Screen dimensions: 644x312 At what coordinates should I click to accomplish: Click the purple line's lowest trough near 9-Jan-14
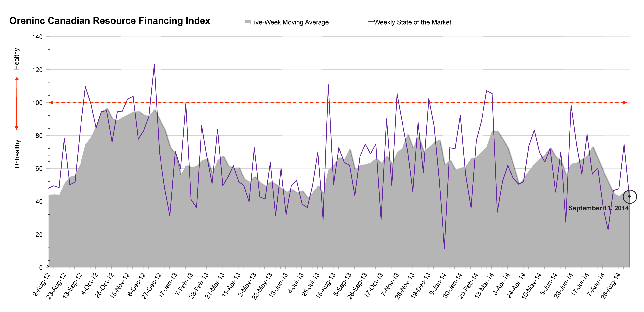(x=444, y=248)
